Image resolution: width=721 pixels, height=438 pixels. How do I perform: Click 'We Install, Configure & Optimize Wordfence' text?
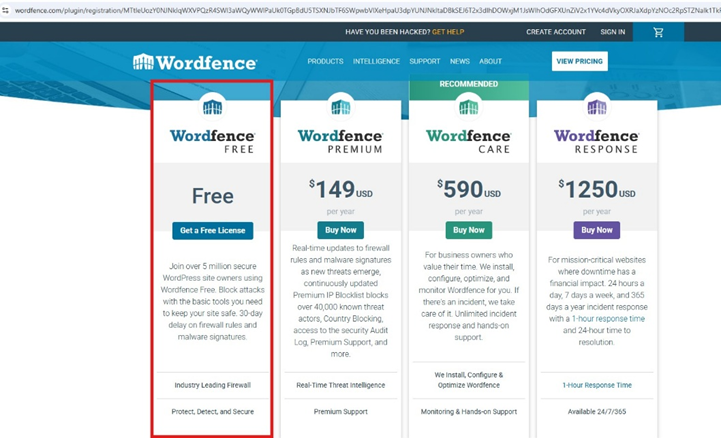point(469,380)
